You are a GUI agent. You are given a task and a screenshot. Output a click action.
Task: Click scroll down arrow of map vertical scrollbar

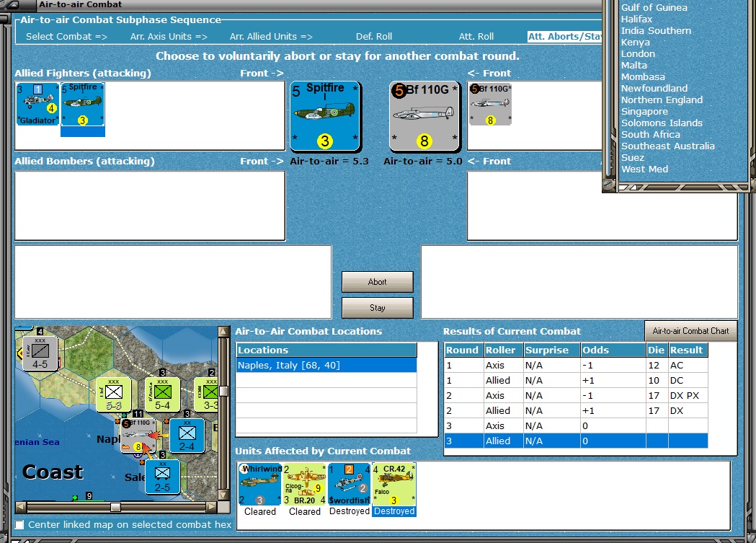223,495
